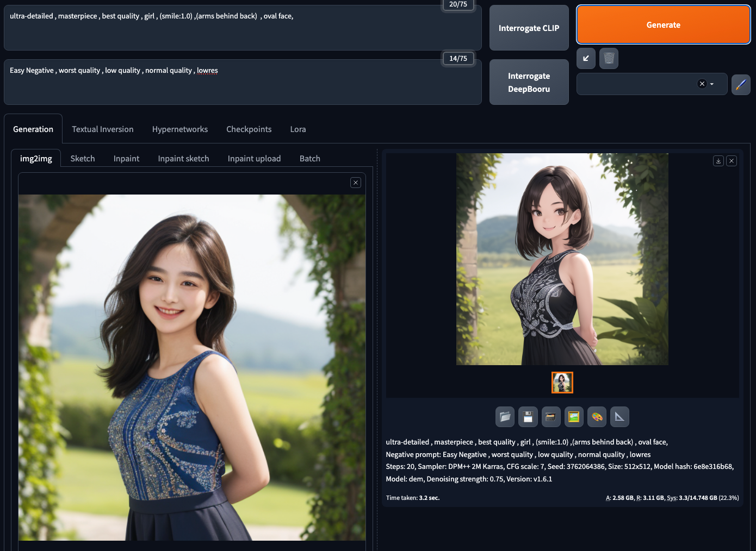This screenshot has width=756, height=551.
Task: Switch to the Inpaint tab
Action: pos(126,158)
